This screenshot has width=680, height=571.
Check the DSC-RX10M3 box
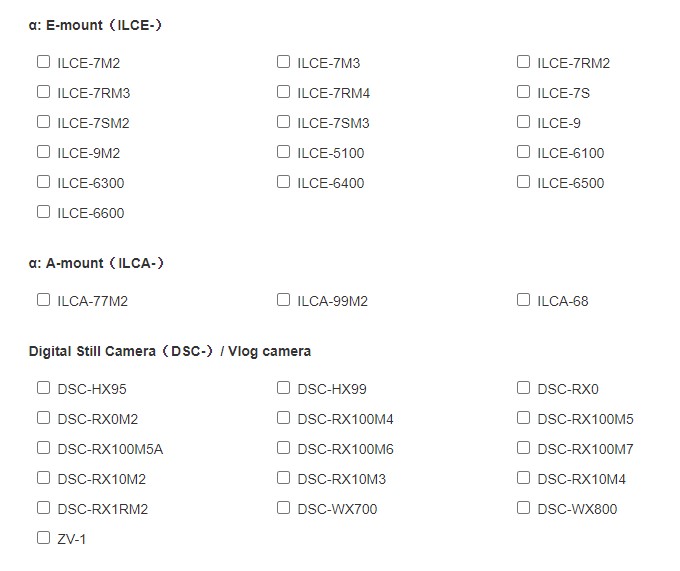point(283,477)
